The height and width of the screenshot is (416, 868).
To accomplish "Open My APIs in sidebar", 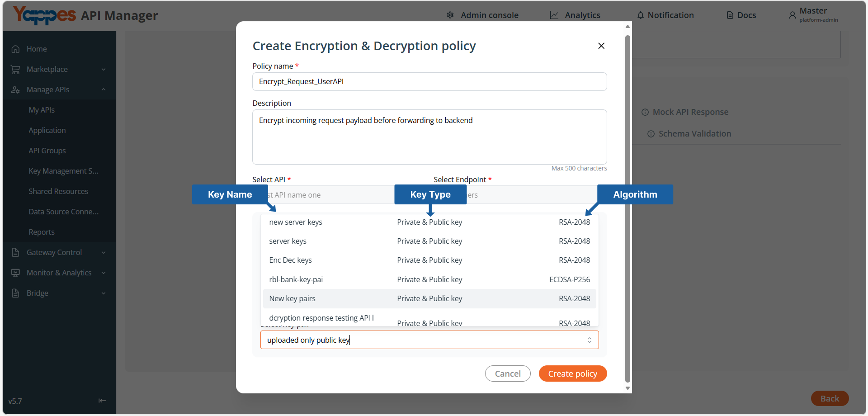I will click(x=42, y=110).
